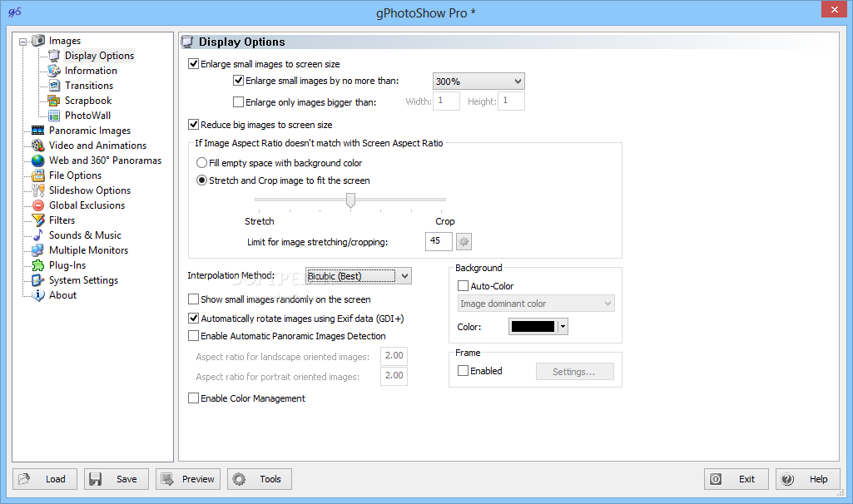Check Enable Color Management
Screen dimensions: 853x504
point(193,398)
